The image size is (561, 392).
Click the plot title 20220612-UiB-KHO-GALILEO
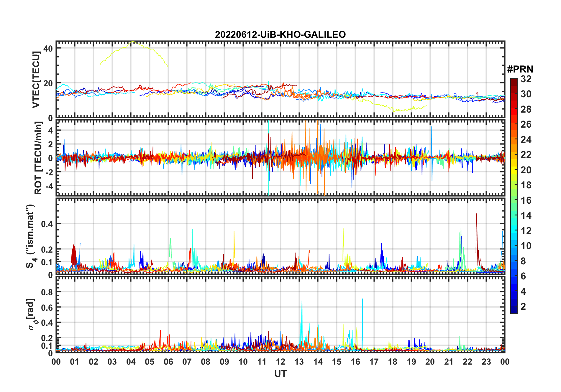280,34
